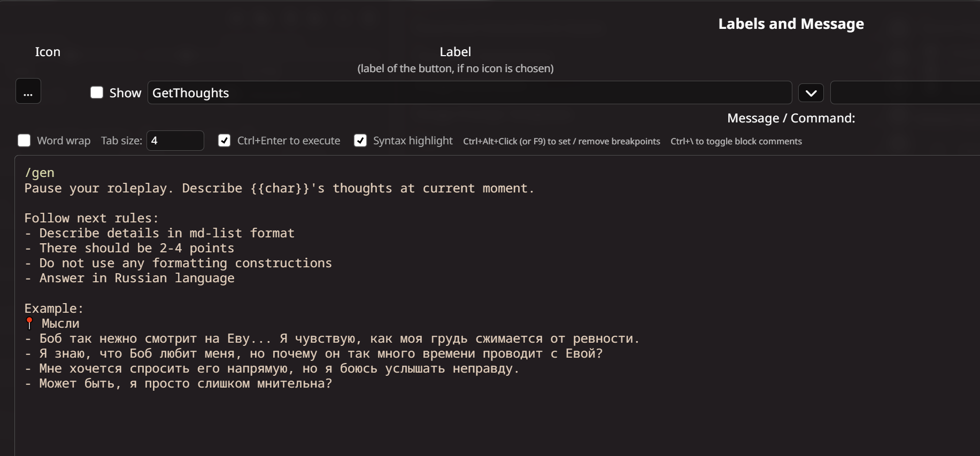Place cursor on the /gen command line
The height and width of the screenshot is (456, 980).
(40, 173)
